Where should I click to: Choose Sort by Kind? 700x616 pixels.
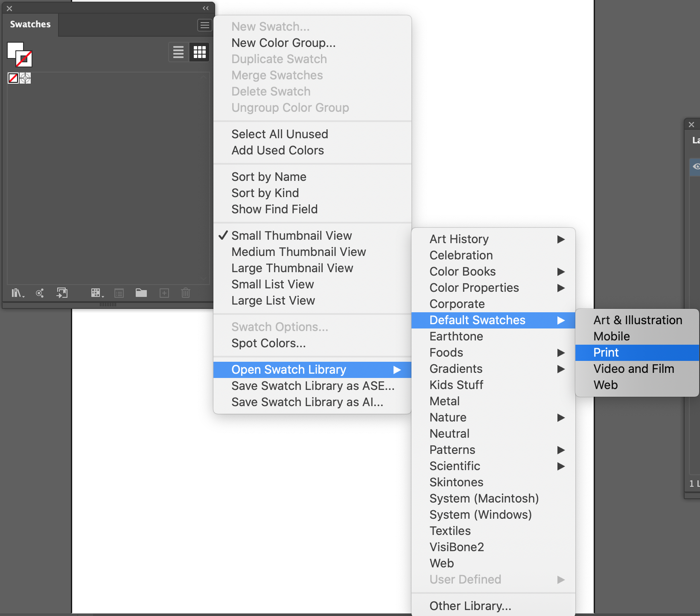(312, 193)
